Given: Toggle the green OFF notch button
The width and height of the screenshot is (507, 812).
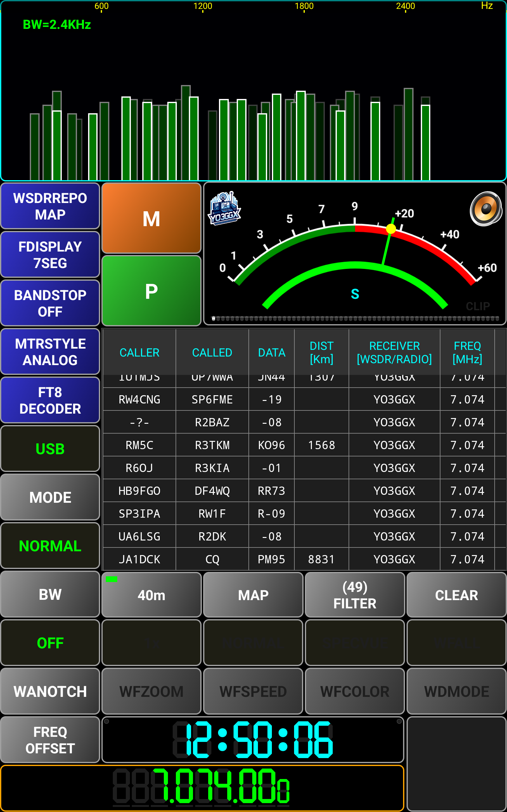Looking at the screenshot, I should coord(50,643).
